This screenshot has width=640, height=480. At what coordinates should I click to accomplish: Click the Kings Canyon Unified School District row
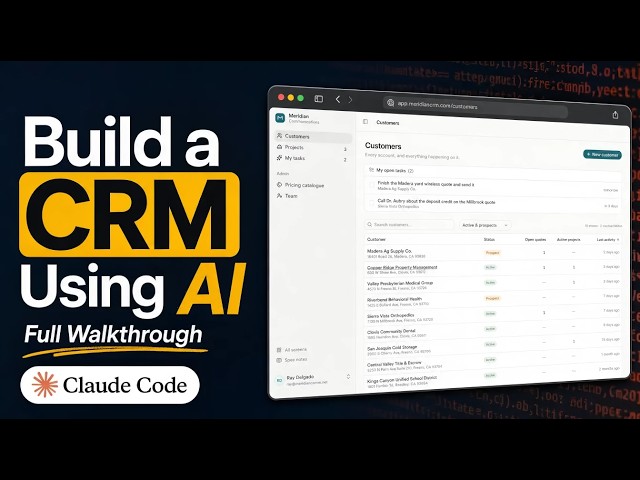pos(493,378)
